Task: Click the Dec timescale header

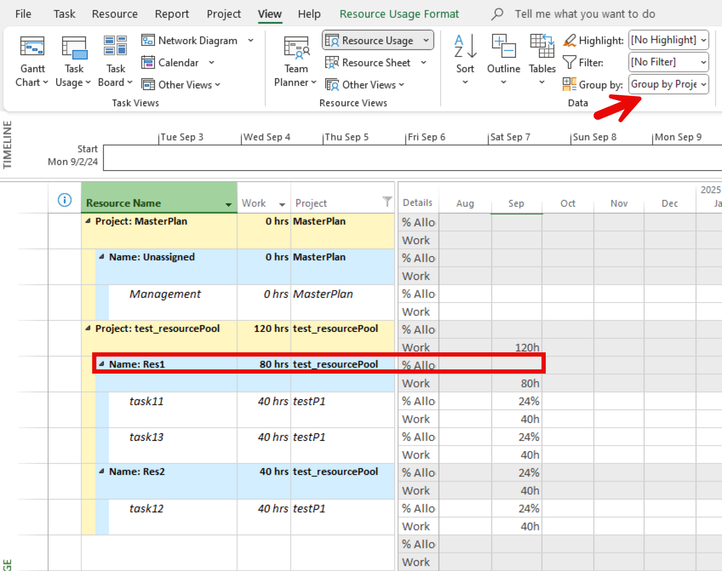Action: pyautogui.click(x=670, y=204)
